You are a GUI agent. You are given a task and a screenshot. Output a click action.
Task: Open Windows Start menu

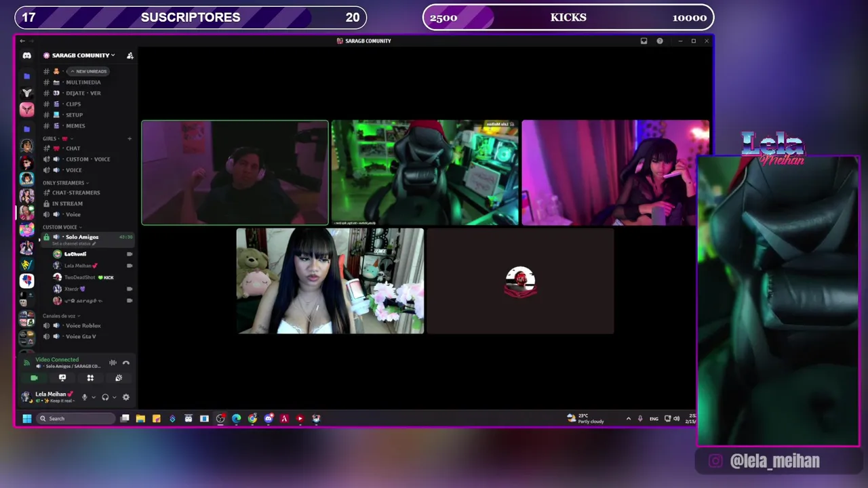[x=26, y=418]
